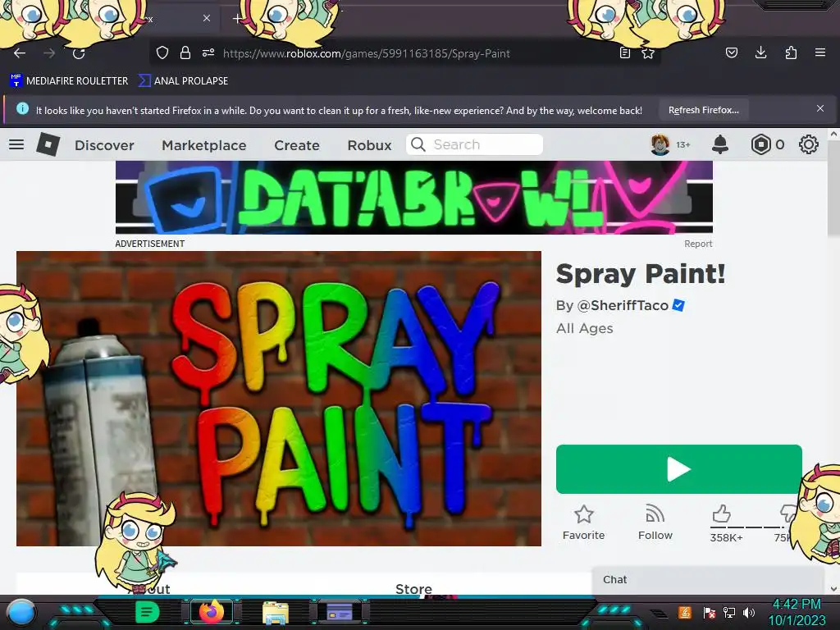Open the Roblox settings gear

808,144
